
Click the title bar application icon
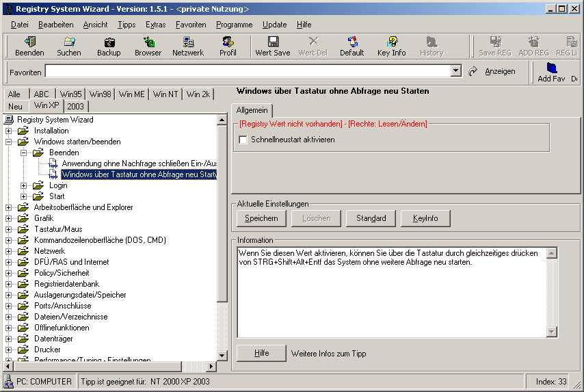coord(9,9)
